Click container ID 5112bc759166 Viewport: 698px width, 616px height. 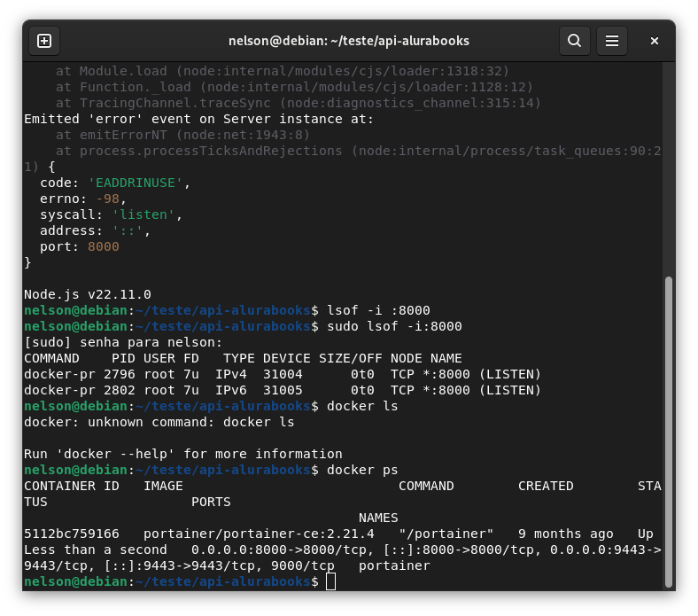click(x=72, y=534)
